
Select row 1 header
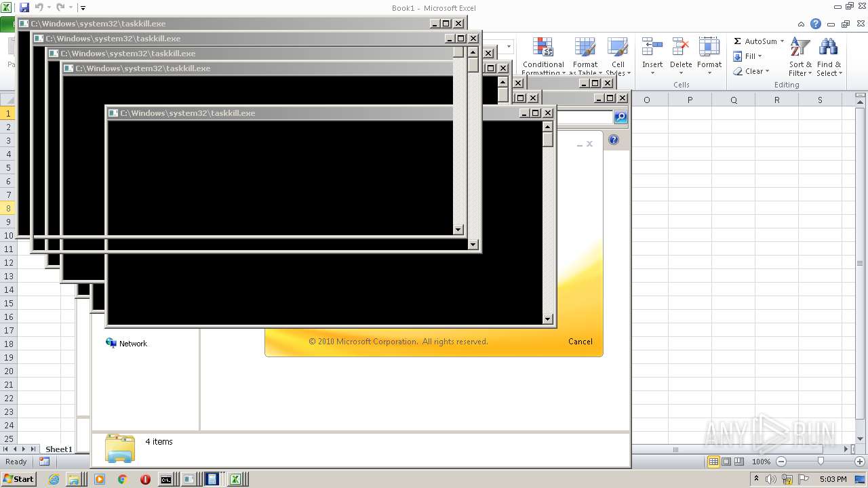tap(8, 113)
